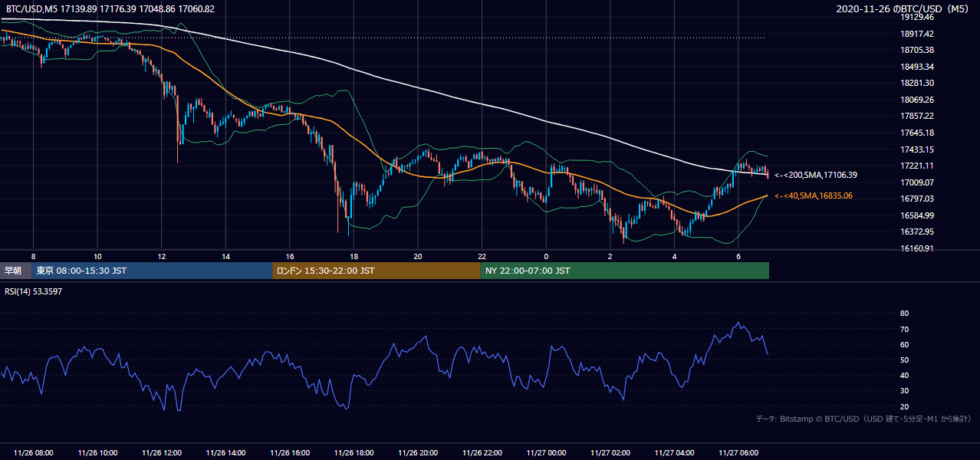Click price axis value 19129.46

916,17
